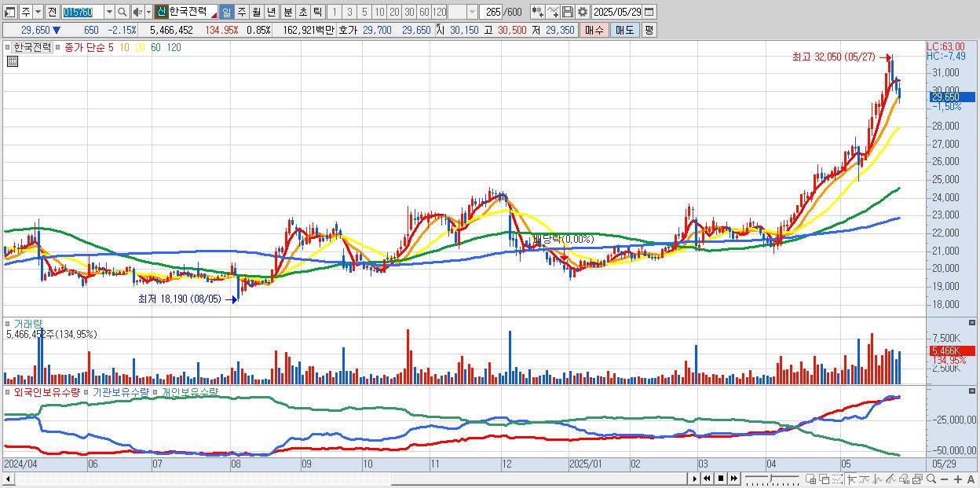Image resolution: width=980 pixels, height=488 pixels.
Task: Click the stock code input field 015760
Action: click(82, 12)
